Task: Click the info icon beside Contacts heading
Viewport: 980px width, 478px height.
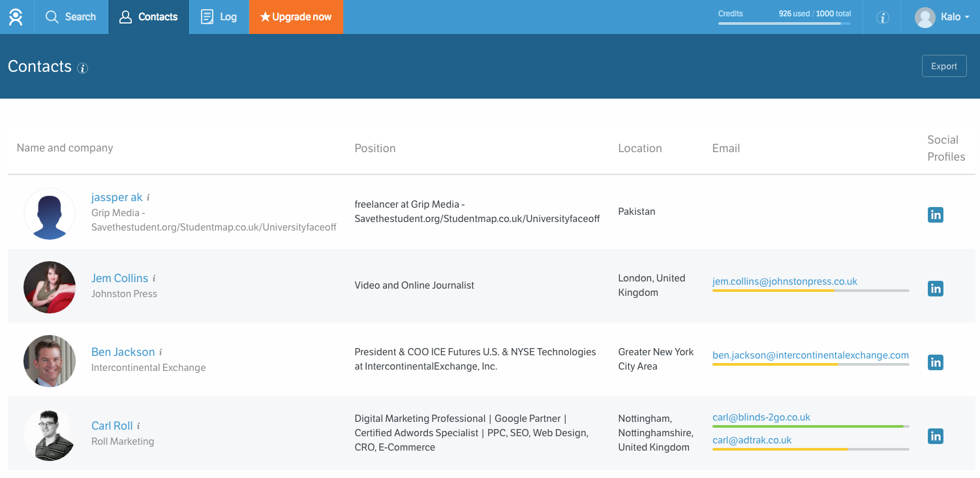Action: [82, 68]
